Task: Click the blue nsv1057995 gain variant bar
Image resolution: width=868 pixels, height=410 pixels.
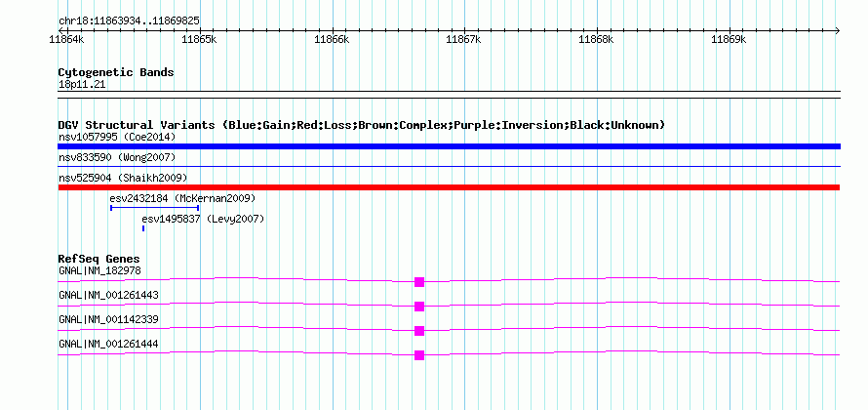Action: coord(449,146)
